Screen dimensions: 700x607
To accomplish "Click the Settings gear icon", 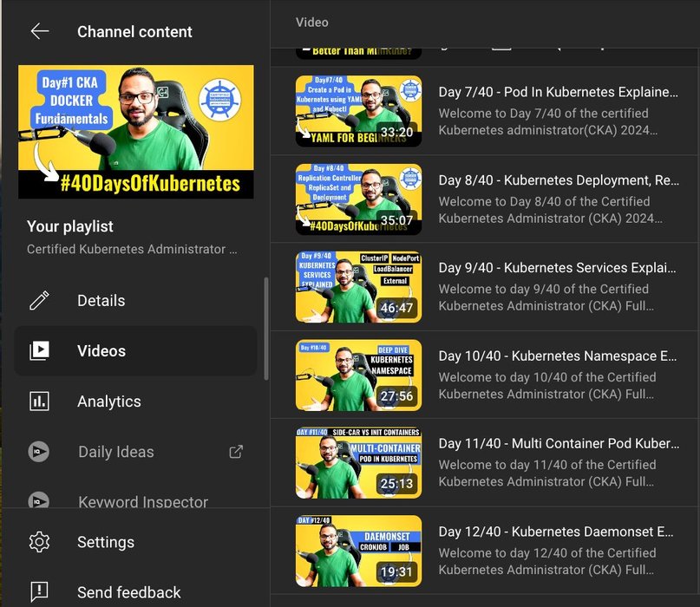I will click(x=39, y=542).
